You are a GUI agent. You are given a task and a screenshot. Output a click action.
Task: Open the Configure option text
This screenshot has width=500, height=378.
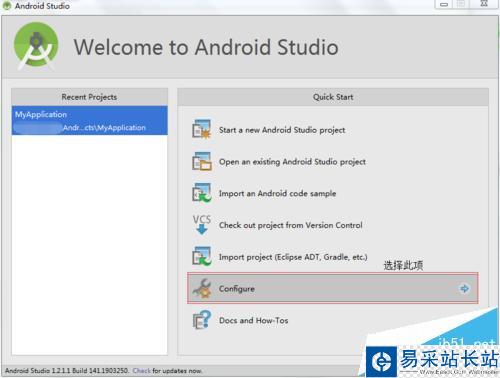click(x=237, y=289)
